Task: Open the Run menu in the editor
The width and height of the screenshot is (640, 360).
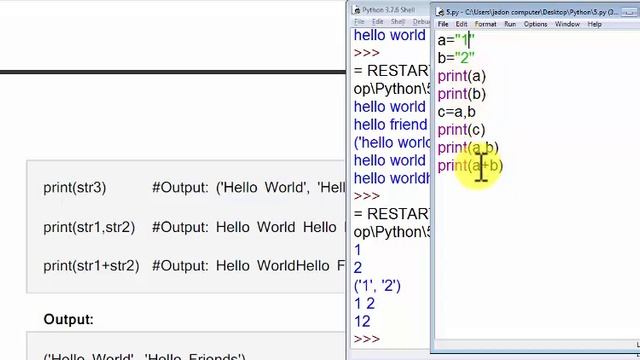Action: pos(510,24)
